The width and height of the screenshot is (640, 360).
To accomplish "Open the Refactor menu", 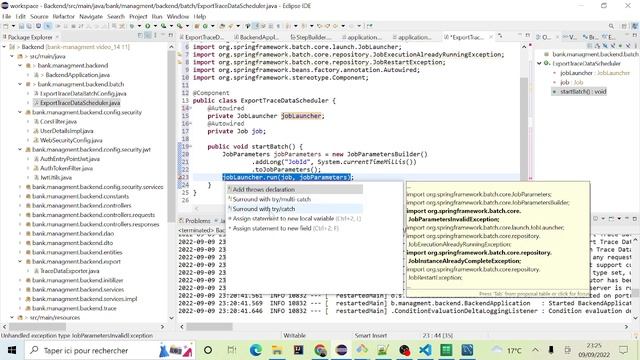I will pyautogui.click(x=64, y=17).
